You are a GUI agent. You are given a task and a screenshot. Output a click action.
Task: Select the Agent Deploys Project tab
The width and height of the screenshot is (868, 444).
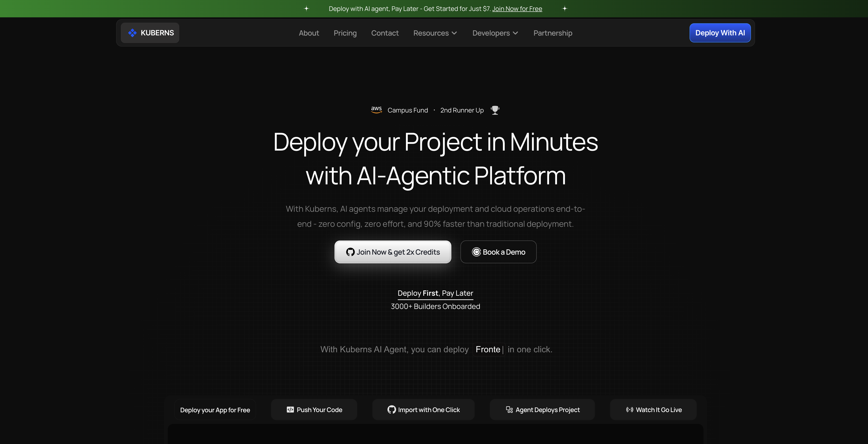click(x=542, y=410)
